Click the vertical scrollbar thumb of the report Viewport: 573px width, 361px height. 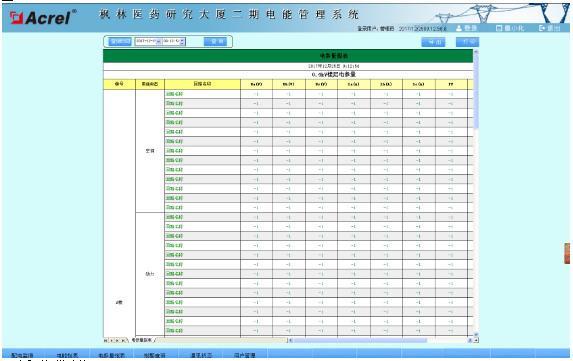pyautogui.click(x=476, y=91)
